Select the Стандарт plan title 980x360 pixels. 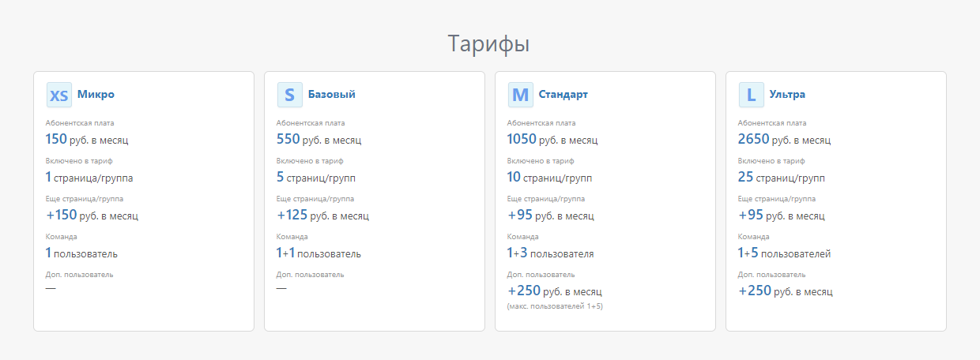[563, 95]
